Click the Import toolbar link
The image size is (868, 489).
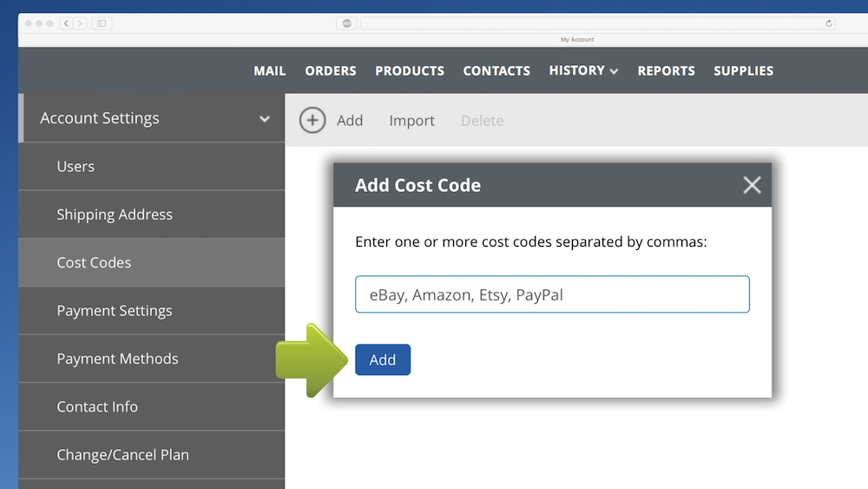[411, 120]
